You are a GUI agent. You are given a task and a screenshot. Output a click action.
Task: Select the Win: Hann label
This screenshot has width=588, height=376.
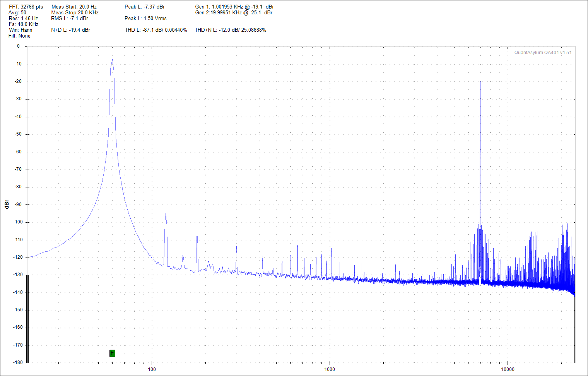pyautogui.click(x=21, y=30)
